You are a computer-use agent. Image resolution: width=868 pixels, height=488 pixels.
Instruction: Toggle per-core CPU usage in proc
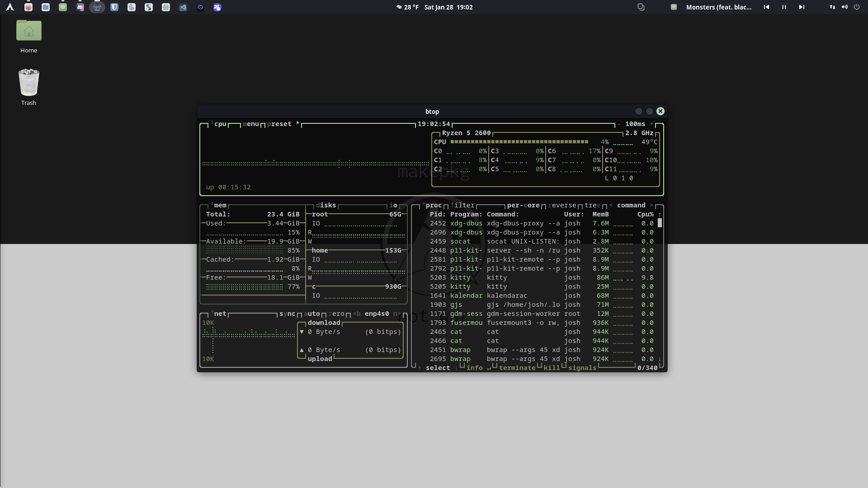click(x=524, y=205)
